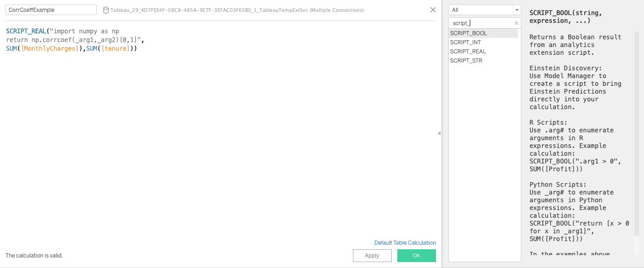This screenshot has width=644, height=268.
Task: Choose SCRIPT_INT from the function list
Action: pyautogui.click(x=465, y=42)
